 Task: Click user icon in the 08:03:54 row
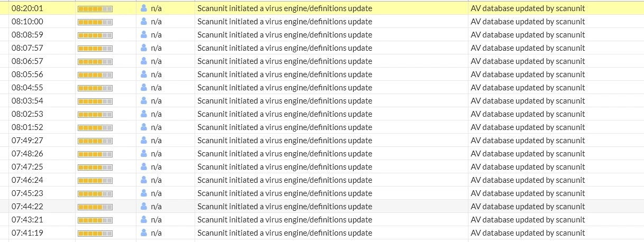(144, 101)
